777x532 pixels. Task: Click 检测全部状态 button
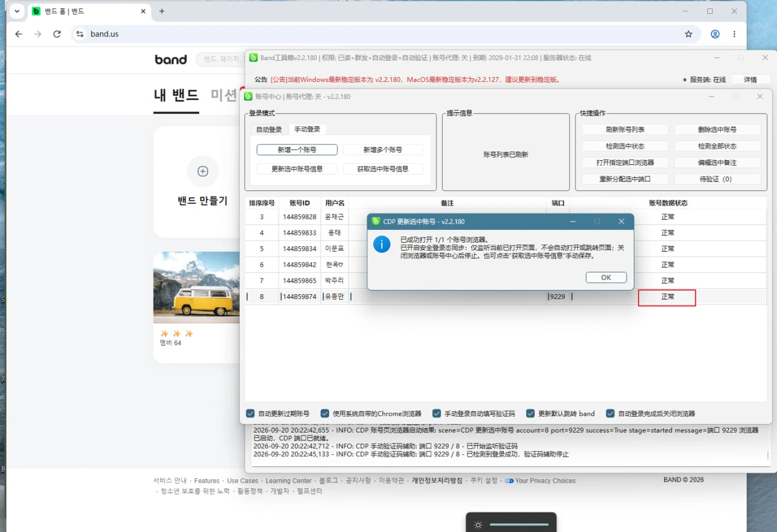pos(718,146)
